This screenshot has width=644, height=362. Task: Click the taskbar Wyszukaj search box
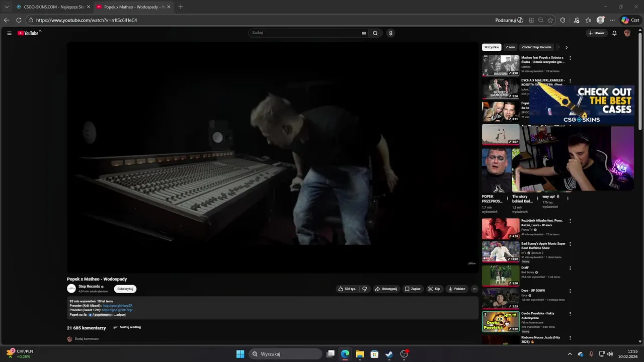pos(286,354)
